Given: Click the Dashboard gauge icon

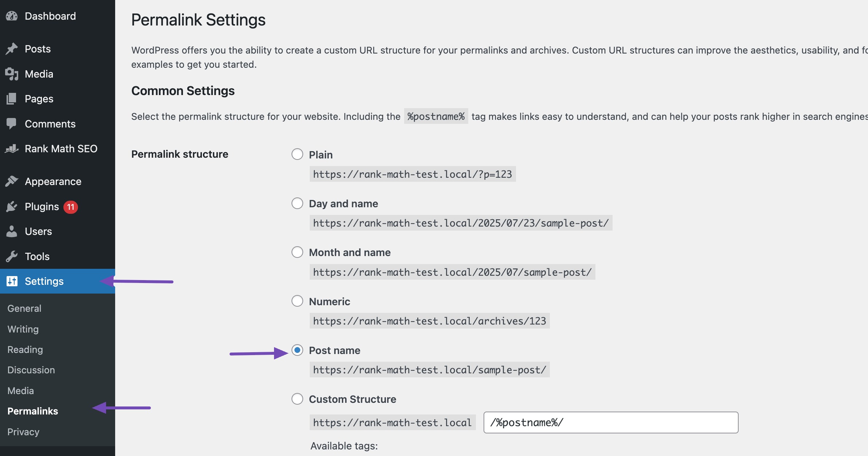Looking at the screenshot, I should [12, 16].
